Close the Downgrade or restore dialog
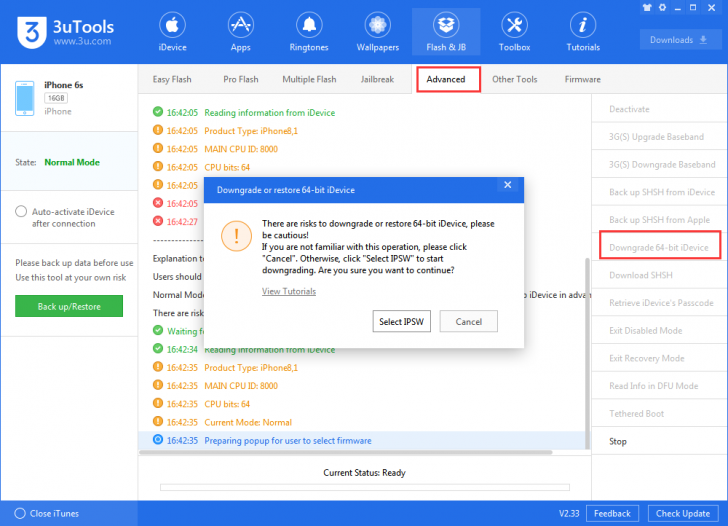The image size is (728, 526). [x=507, y=185]
